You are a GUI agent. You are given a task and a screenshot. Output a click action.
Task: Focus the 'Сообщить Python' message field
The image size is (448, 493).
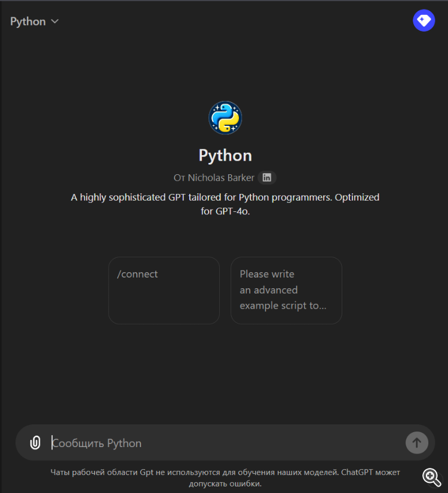[x=226, y=443]
